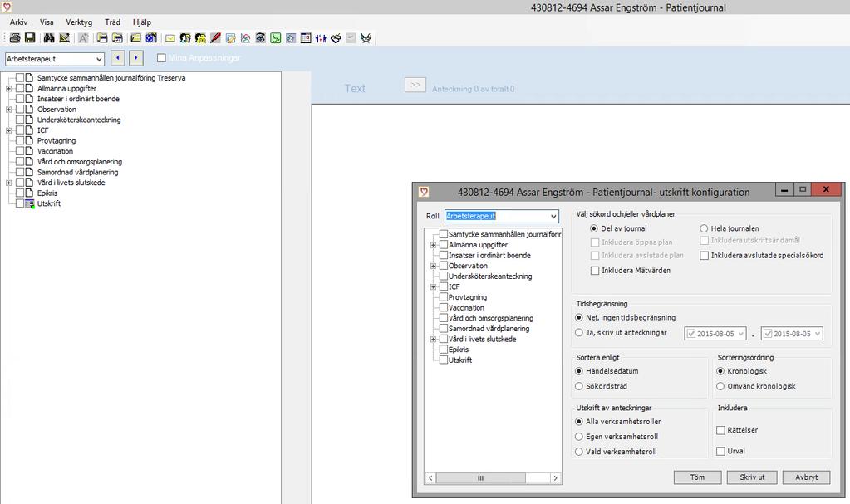850x504 pixels.
Task: Expand Allmänna uppgifter in dialog tree
Action: (x=433, y=245)
